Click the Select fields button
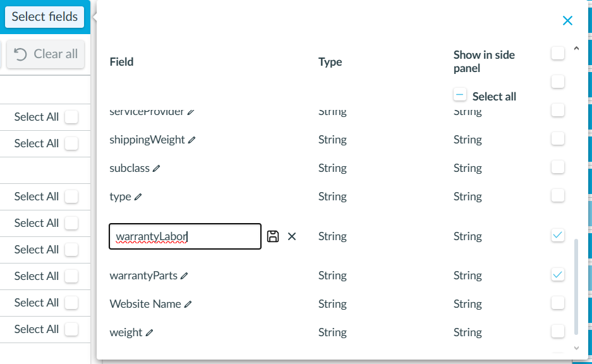The height and width of the screenshot is (364, 592). click(45, 17)
